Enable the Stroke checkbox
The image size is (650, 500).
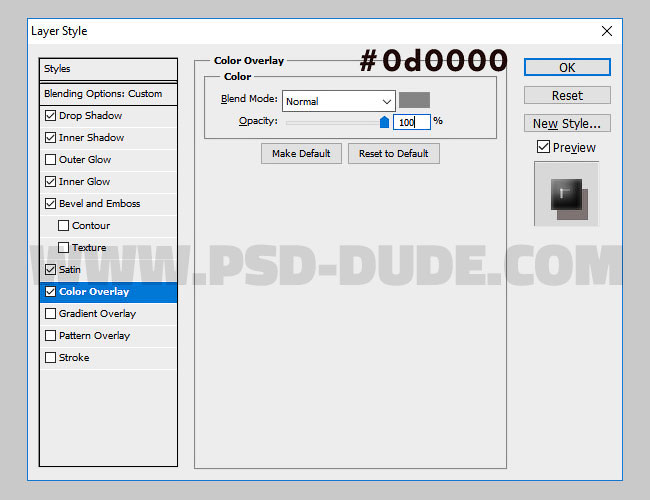click(x=50, y=357)
